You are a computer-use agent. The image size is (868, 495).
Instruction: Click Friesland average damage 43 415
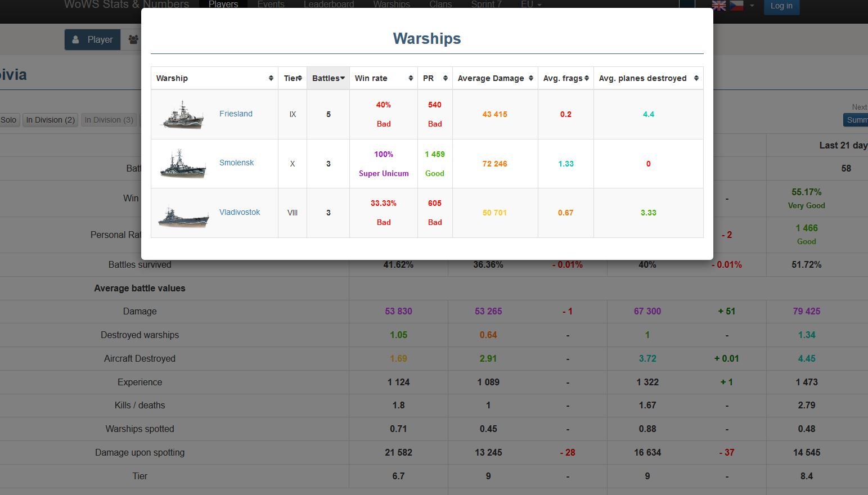pyautogui.click(x=495, y=114)
